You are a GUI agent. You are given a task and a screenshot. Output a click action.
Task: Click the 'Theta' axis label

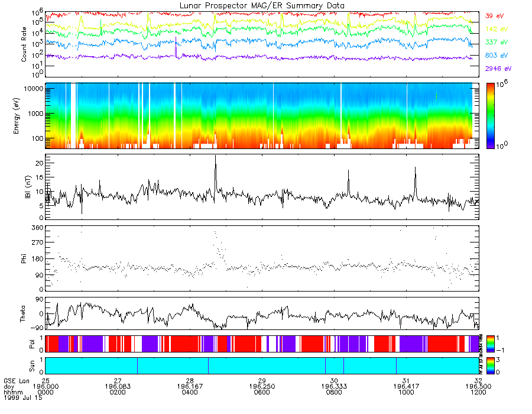(22, 313)
